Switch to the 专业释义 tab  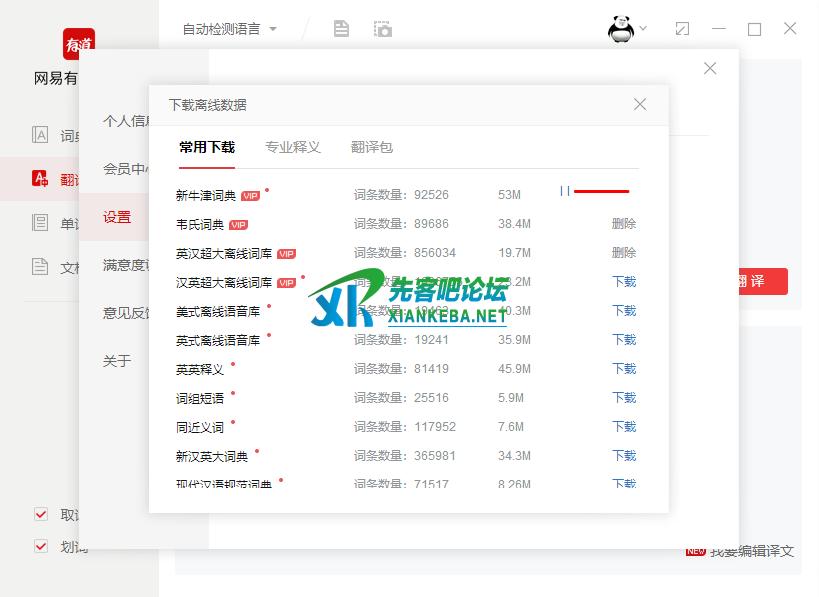click(x=292, y=147)
